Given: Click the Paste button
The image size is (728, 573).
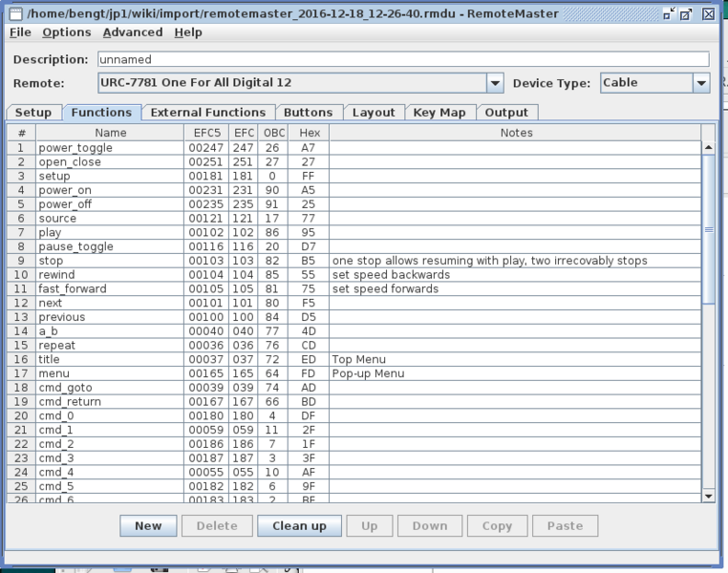Looking at the screenshot, I should (x=565, y=525).
